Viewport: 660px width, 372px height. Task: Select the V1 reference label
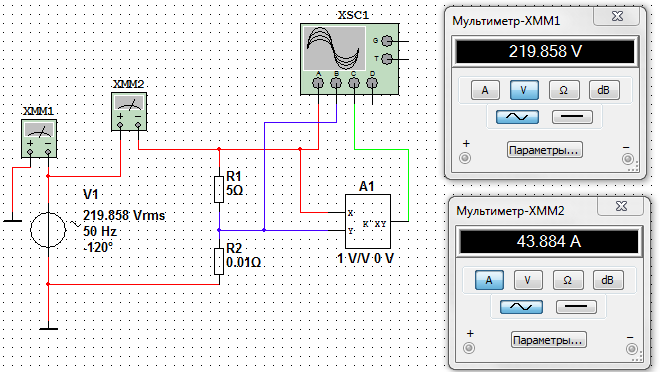pyautogui.click(x=90, y=194)
